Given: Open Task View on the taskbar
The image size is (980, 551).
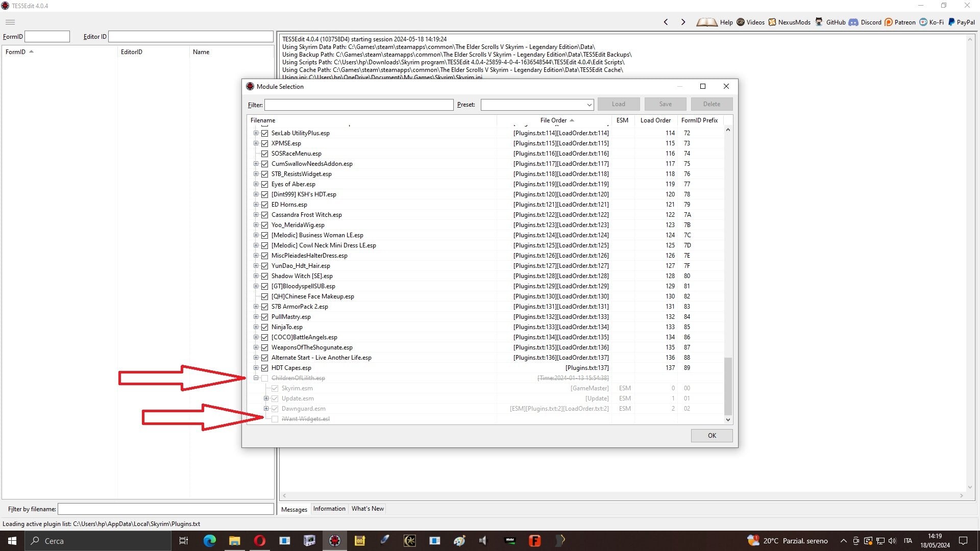Looking at the screenshot, I should pos(184,541).
